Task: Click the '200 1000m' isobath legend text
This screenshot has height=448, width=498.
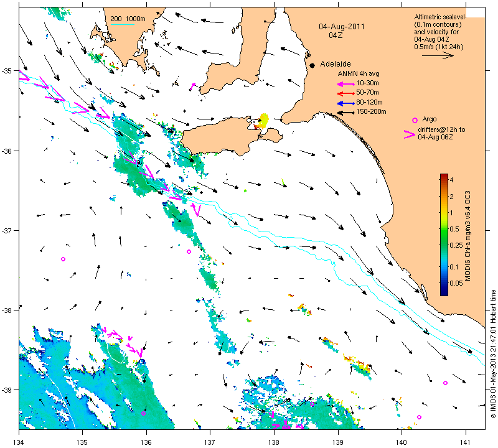Action: point(128,19)
